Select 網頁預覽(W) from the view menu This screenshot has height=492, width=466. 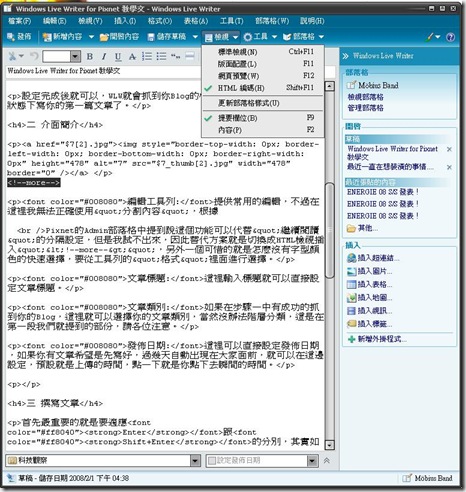(263, 76)
